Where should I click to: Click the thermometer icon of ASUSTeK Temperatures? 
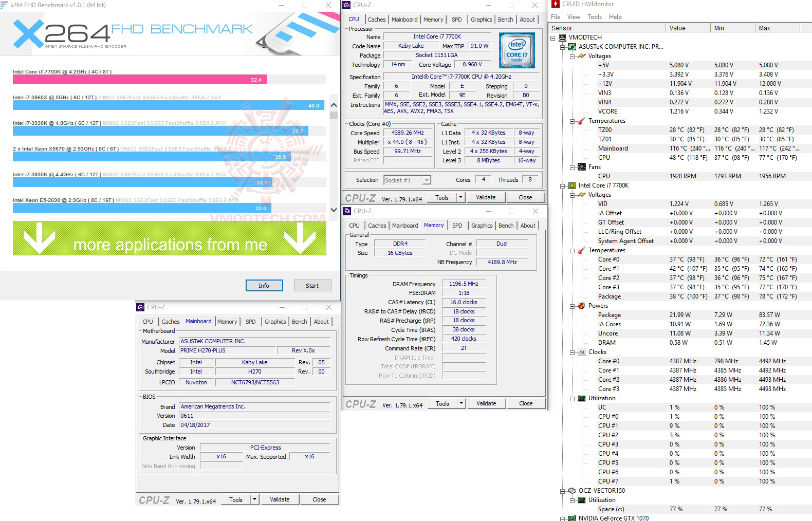pyautogui.click(x=582, y=121)
